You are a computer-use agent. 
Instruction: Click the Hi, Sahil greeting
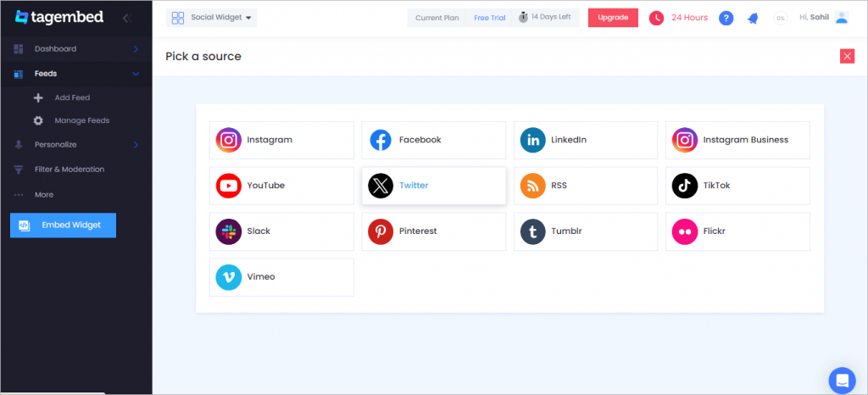(815, 18)
